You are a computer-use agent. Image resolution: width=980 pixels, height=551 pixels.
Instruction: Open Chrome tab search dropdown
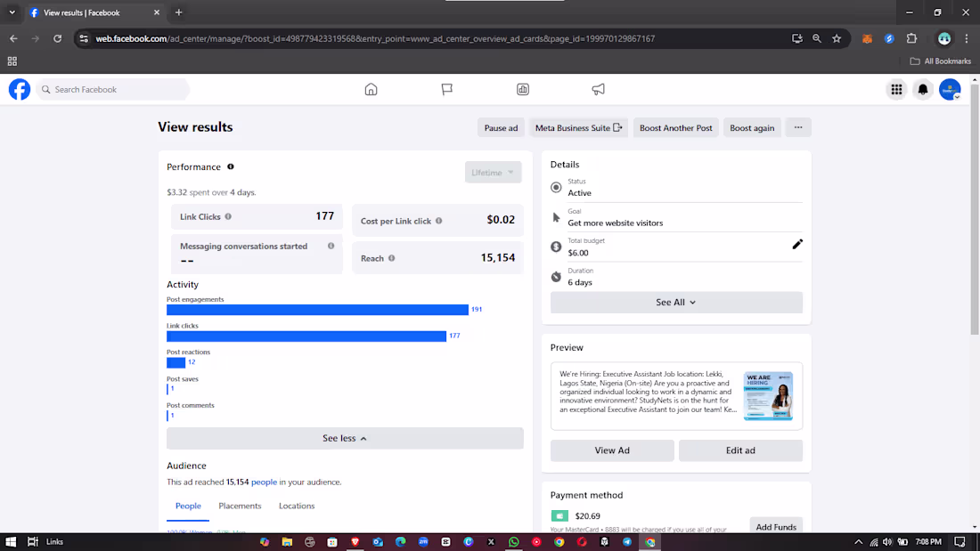[12, 12]
